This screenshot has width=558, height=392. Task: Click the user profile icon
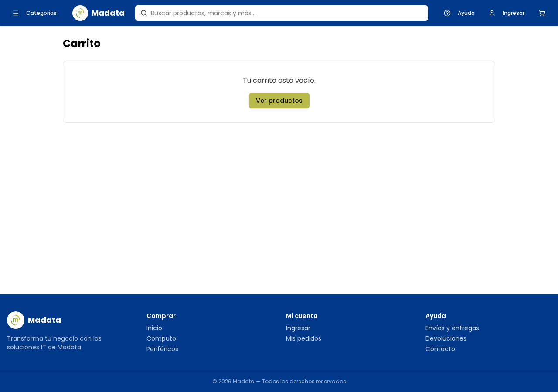(492, 13)
